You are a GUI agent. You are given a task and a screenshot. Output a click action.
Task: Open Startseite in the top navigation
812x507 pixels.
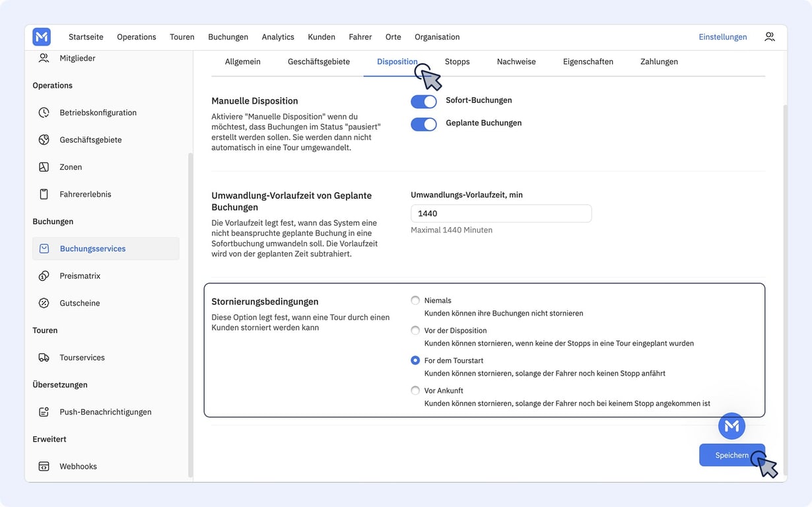(86, 37)
